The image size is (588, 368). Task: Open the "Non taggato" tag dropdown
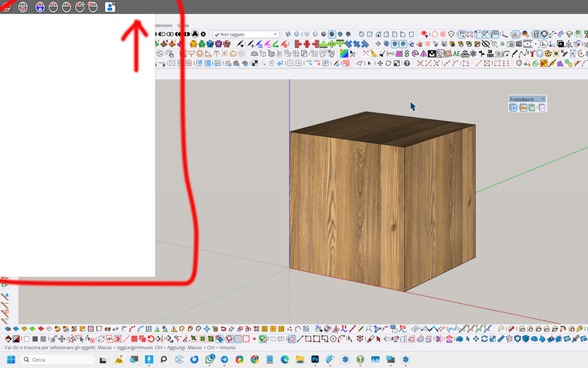point(248,34)
